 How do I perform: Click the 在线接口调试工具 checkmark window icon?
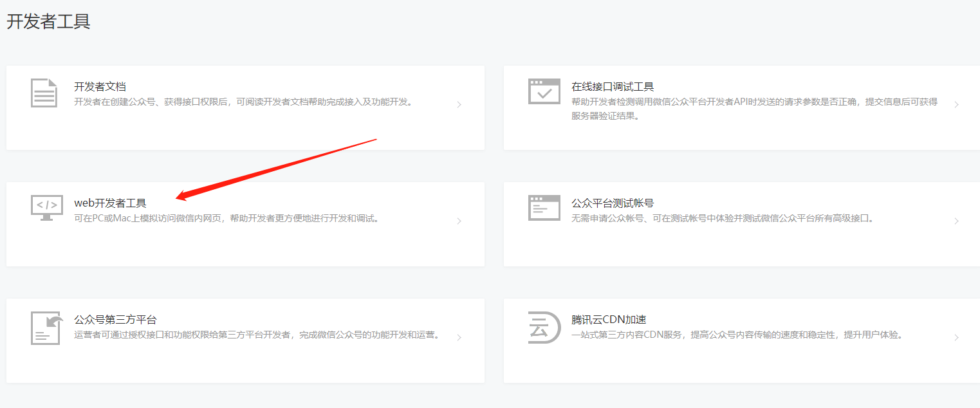click(544, 91)
